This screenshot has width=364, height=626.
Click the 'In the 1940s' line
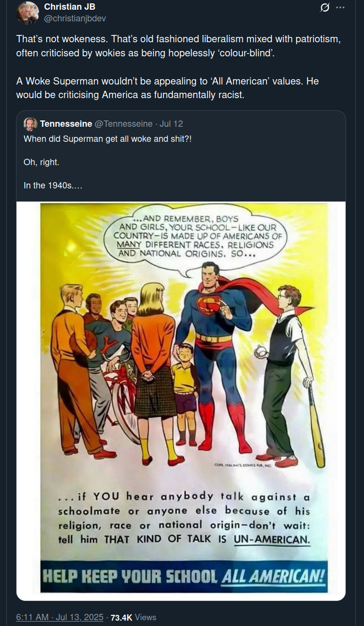53,185
